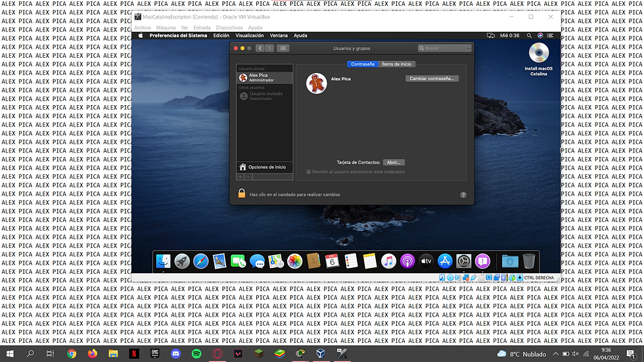The height and width of the screenshot is (362, 644).
Task: Open Safari compass icon in dock
Action: [x=201, y=261]
